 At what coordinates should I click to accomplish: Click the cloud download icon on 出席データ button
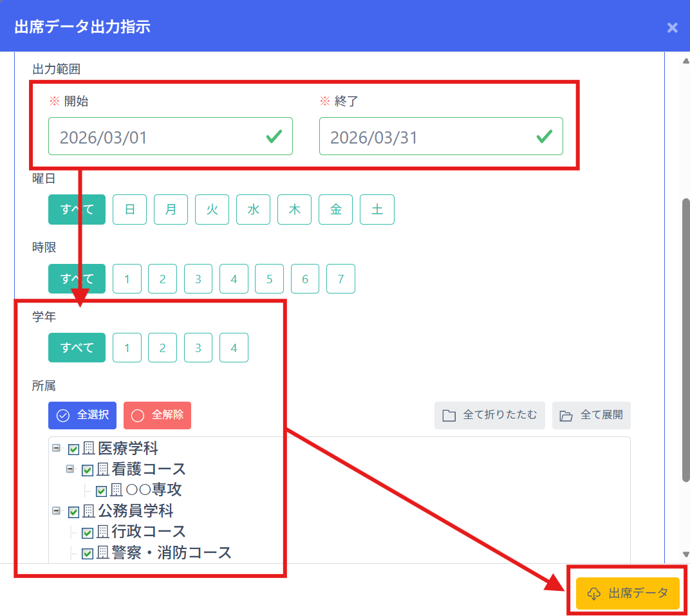coord(593,593)
